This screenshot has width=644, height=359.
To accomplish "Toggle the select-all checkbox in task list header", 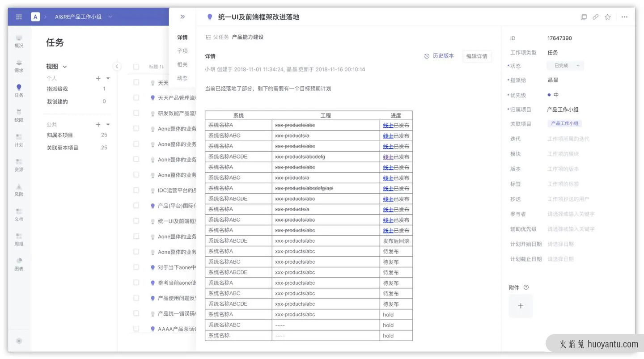I will pyautogui.click(x=136, y=67).
